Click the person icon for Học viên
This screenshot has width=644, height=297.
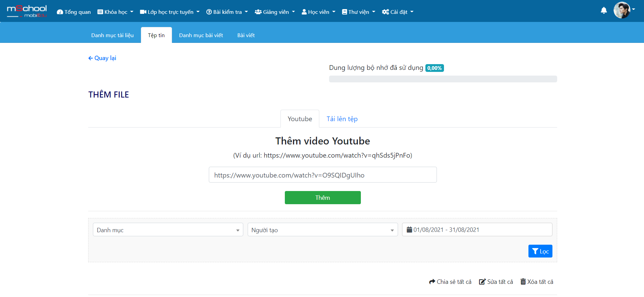tap(304, 12)
